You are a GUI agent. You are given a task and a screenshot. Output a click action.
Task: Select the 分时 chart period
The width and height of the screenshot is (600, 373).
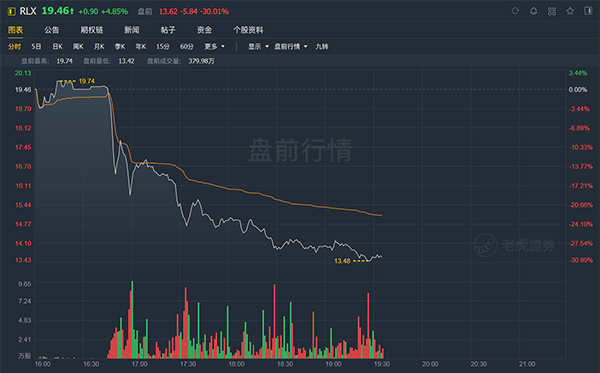tap(15, 47)
